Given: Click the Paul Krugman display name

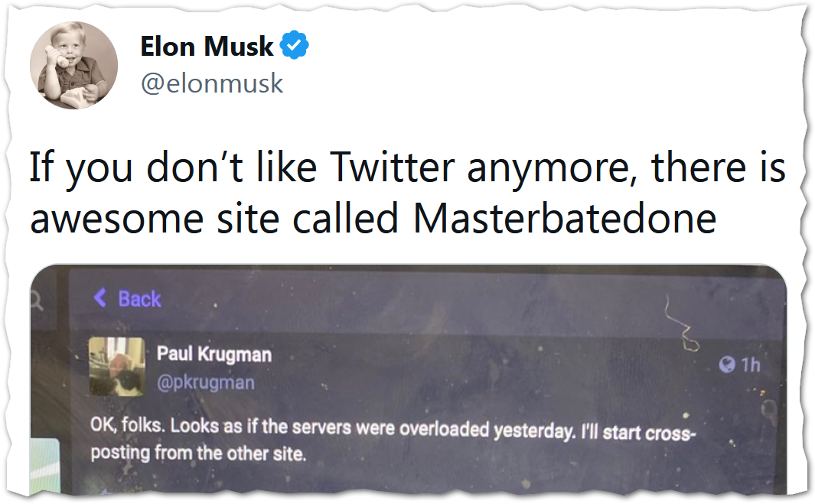Looking at the screenshot, I should click(x=214, y=353).
